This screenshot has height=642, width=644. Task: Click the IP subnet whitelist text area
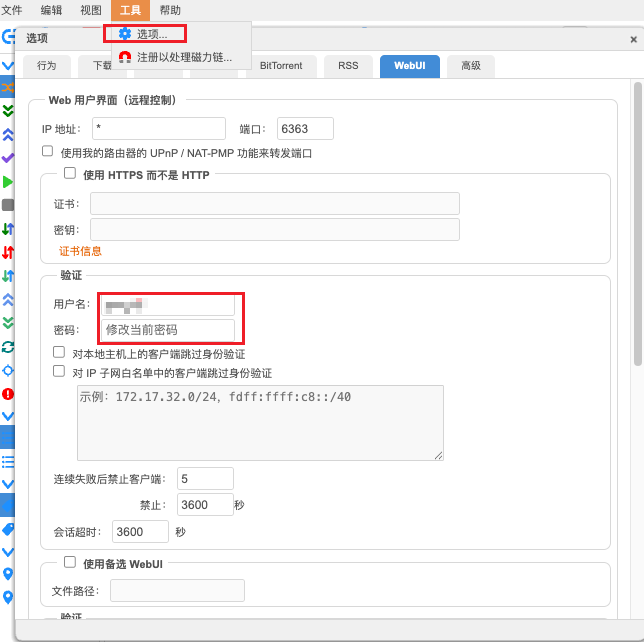(x=260, y=423)
